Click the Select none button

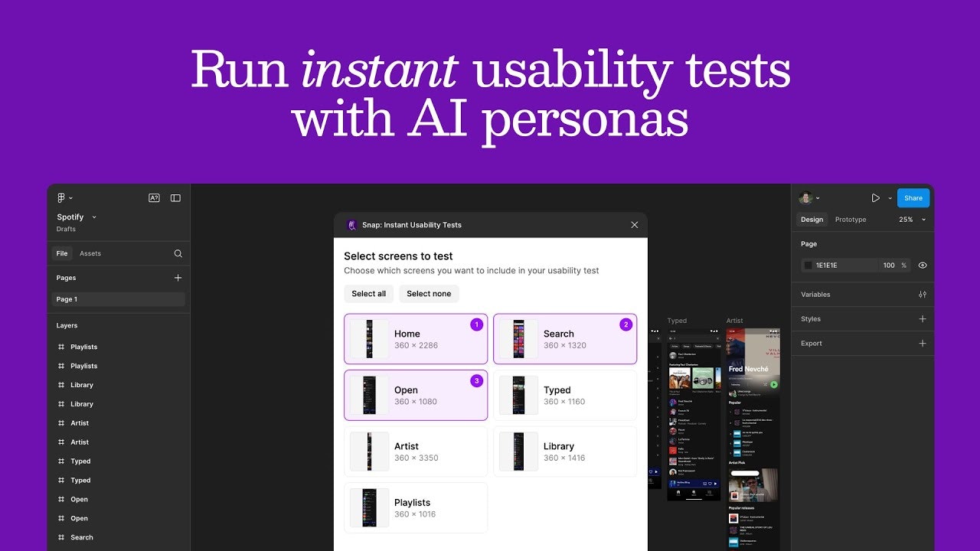pyautogui.click(x=429, y=294)
